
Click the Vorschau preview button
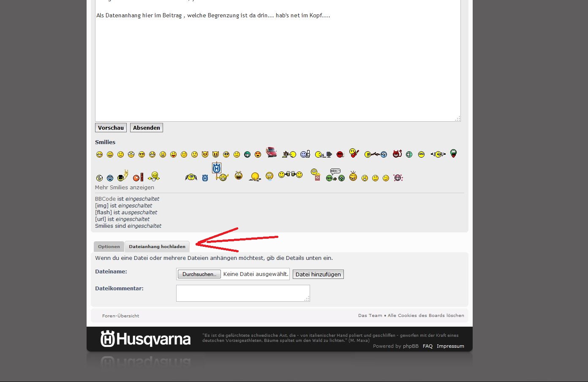[x=111, y=128]
